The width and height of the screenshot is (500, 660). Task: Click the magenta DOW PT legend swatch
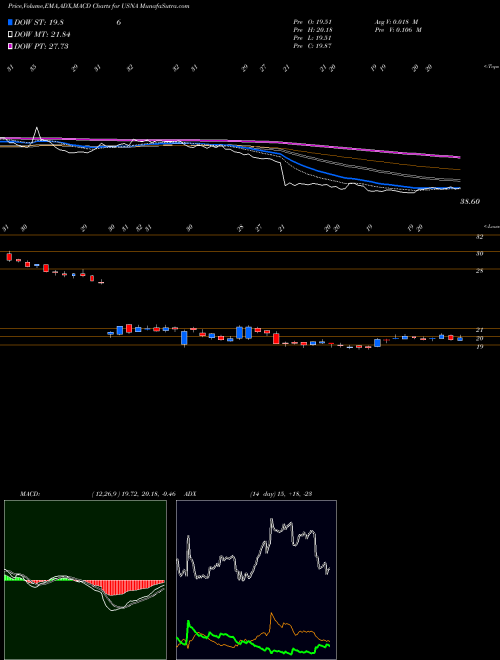click(10, 46)
